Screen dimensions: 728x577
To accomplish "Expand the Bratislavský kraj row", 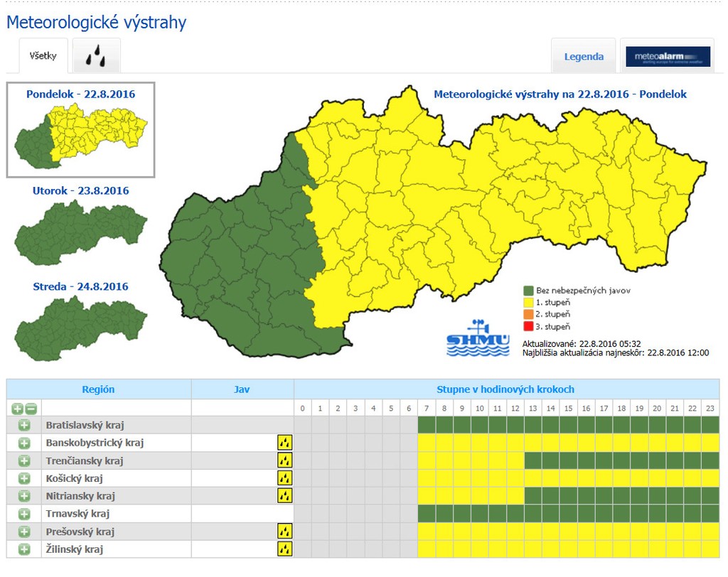I will 24,425.
